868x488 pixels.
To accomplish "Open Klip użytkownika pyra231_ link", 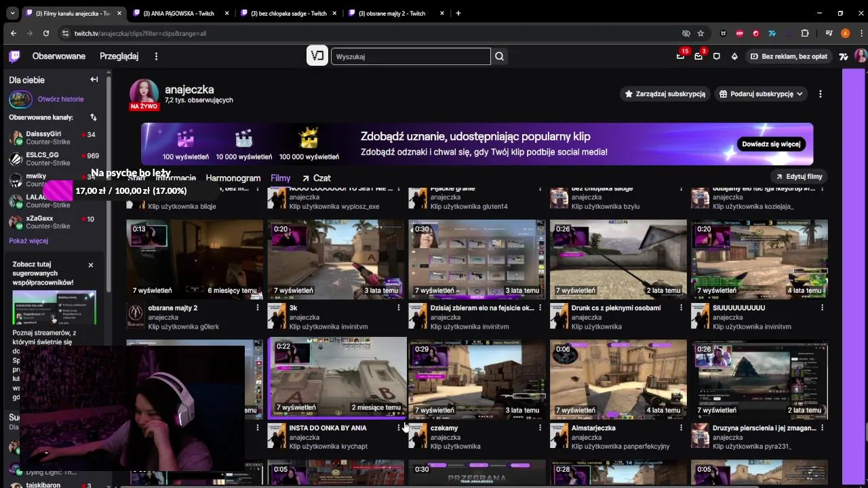I will coord(752,447).
